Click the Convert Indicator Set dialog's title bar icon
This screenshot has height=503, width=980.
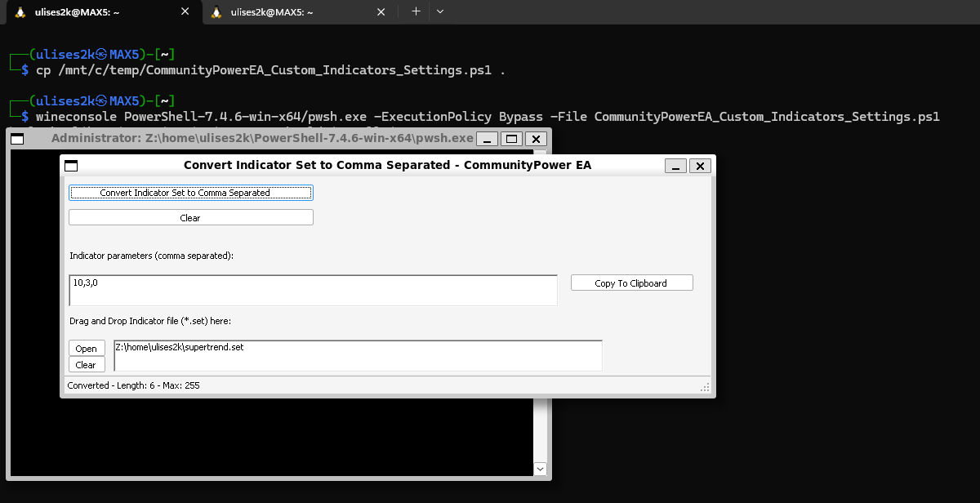[71, 166]
